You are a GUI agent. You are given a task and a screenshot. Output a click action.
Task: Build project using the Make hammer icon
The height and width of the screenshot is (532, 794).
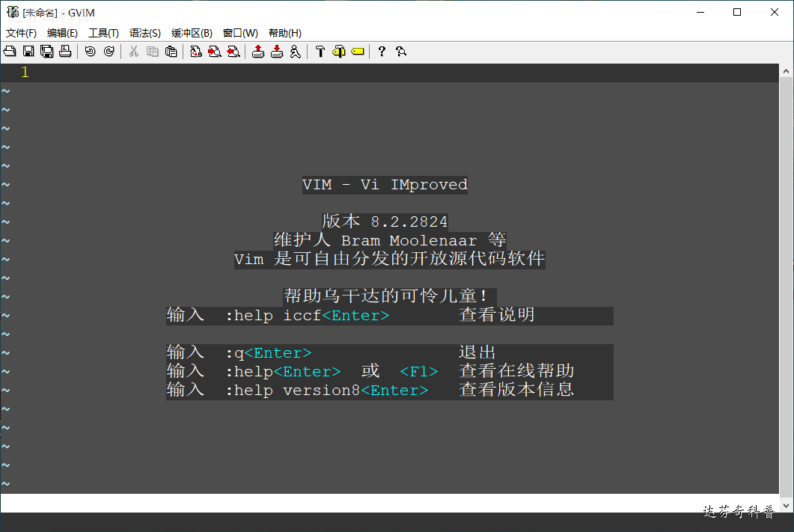[x=319, y=51]
